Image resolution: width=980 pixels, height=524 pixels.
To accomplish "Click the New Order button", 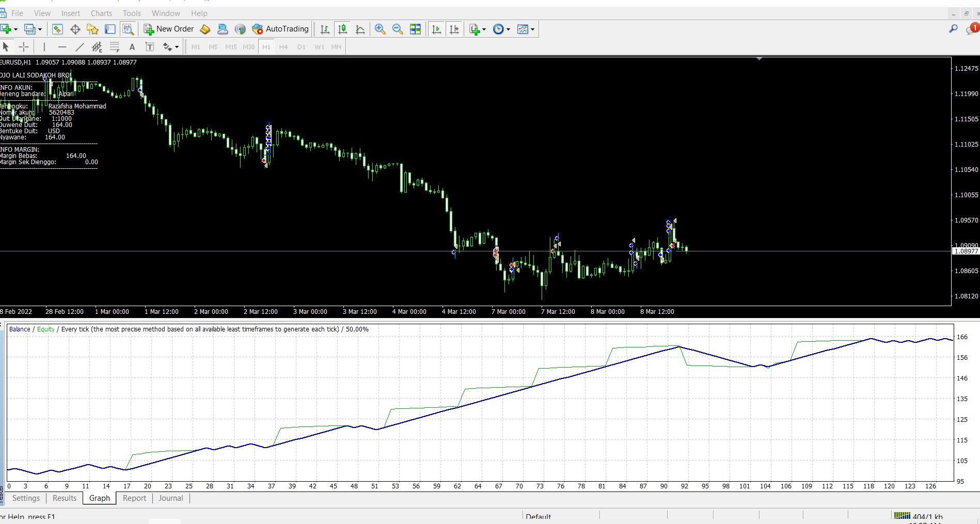I will (x=168, y=29).
